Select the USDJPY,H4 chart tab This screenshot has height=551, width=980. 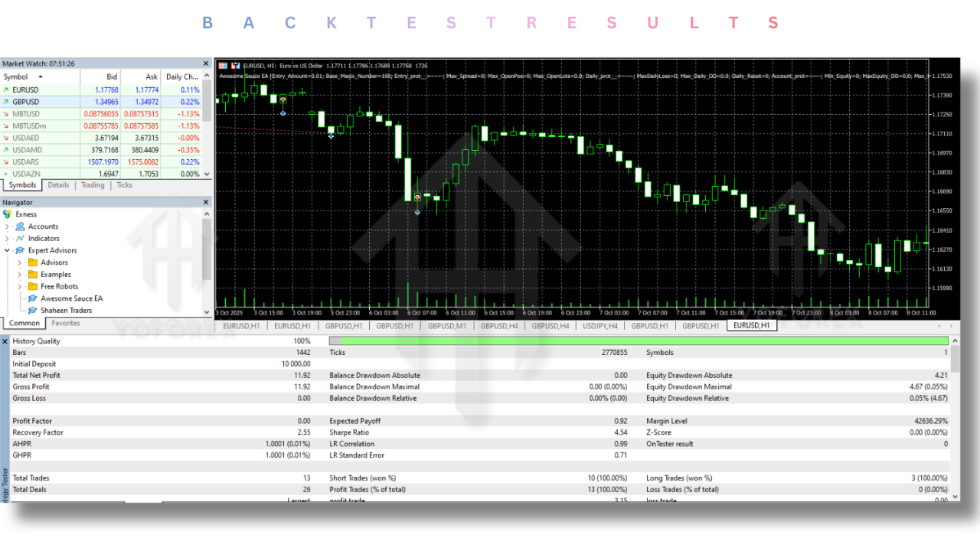tap(600, 325)
